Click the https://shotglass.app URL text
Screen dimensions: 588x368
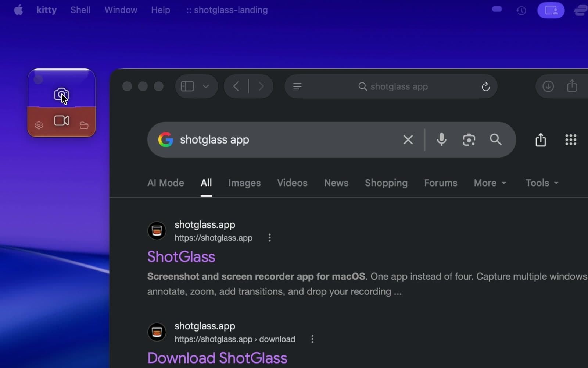214,238
